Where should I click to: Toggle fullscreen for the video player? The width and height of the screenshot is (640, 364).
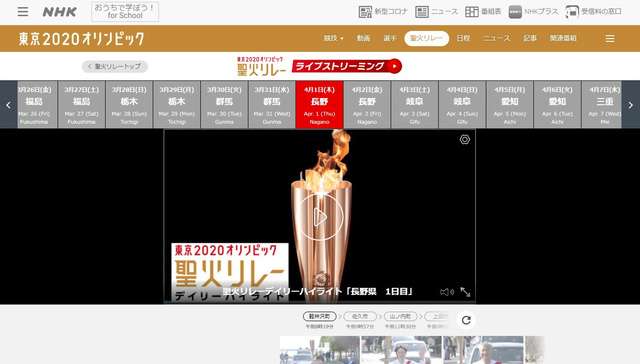coord(465,292)
